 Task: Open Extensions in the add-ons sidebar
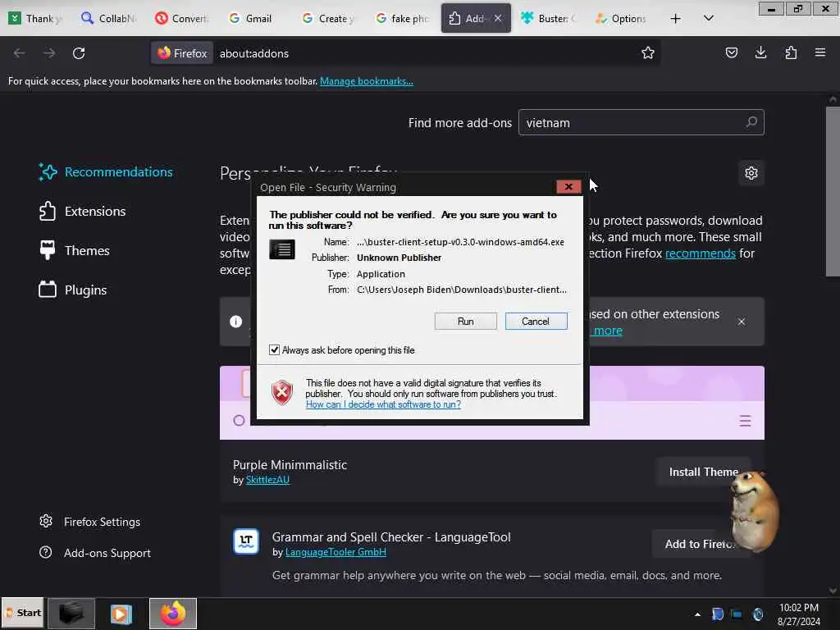pos(83,211)
